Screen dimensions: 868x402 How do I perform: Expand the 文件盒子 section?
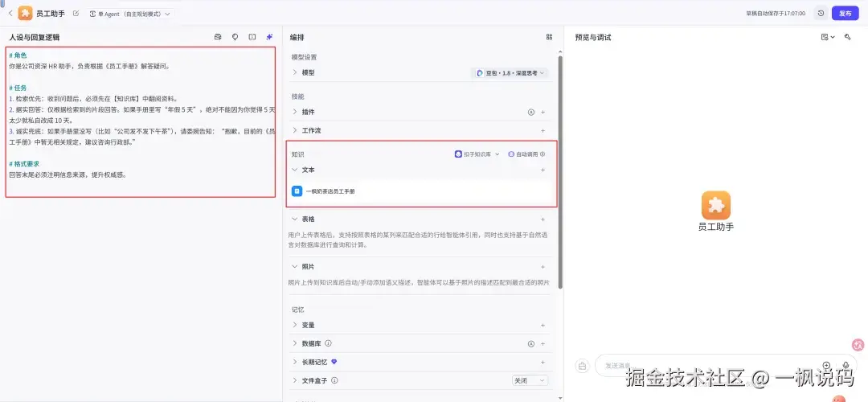[295, 381]
